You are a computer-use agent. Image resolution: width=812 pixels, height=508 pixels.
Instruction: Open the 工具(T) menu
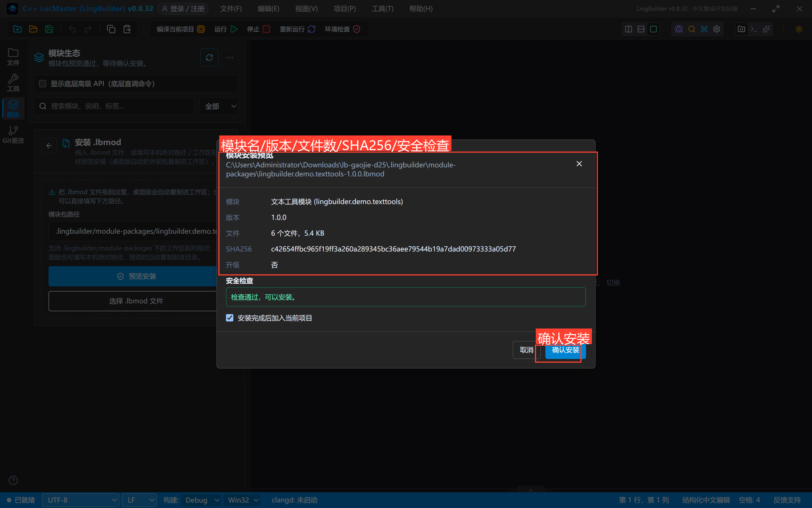[x=383, y=9]
